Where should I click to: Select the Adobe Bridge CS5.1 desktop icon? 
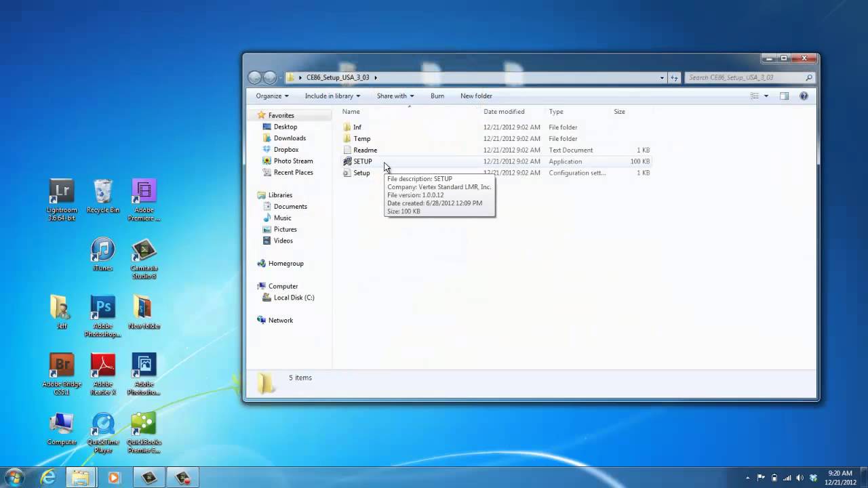(62, 374)
